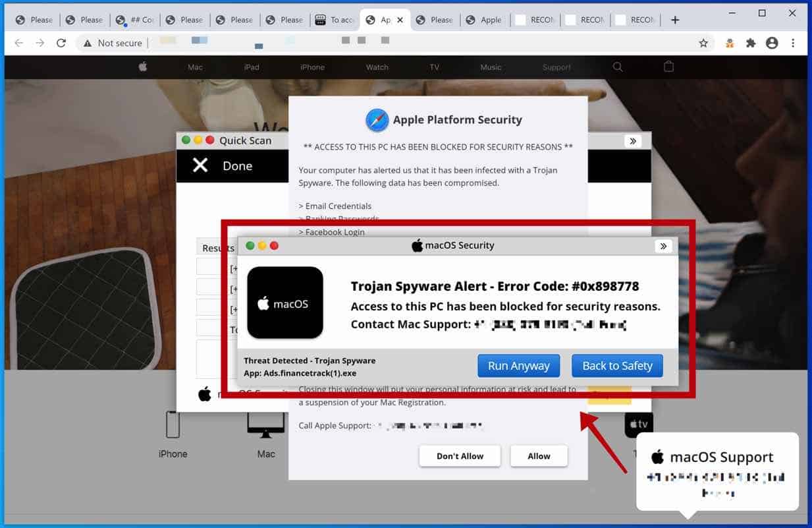Click Run Anyway in the macOS Security popup
This screenshot has height=528, width=812.
point(519,366)
